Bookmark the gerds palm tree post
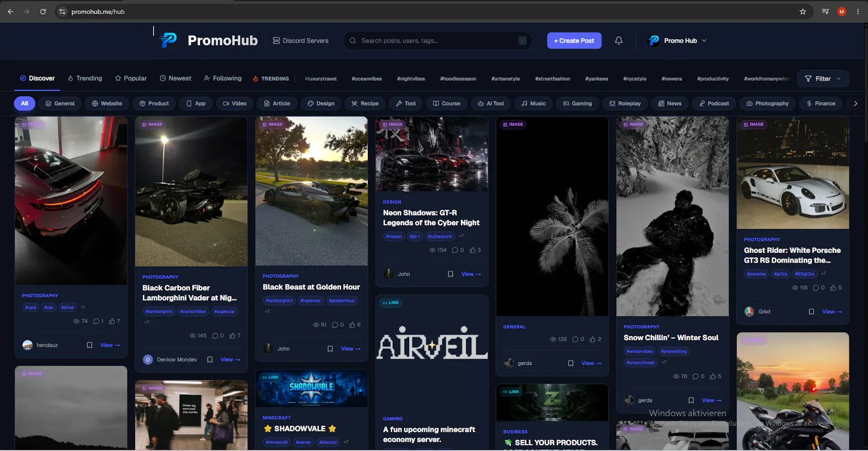Viewport: 868px width, 451px height. coord(571,364)
